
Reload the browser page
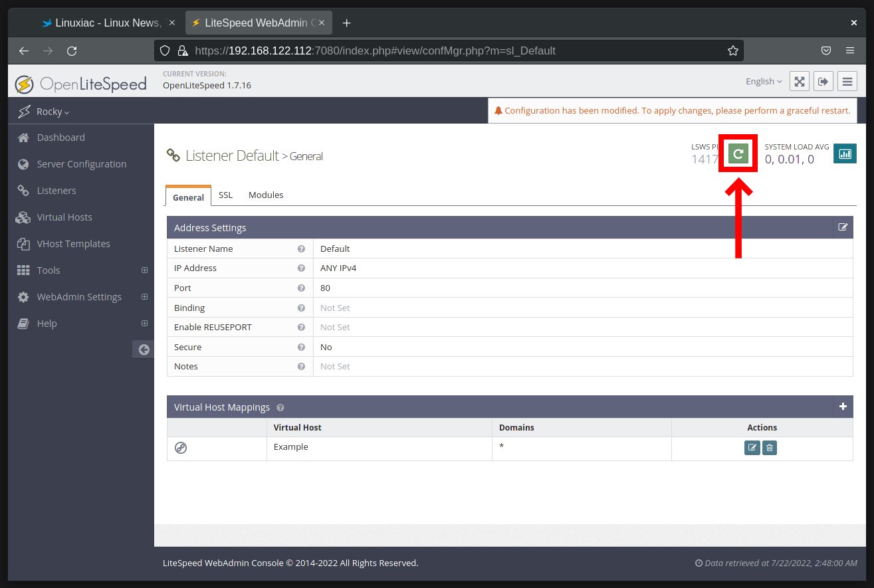click(x=72, y=50)
